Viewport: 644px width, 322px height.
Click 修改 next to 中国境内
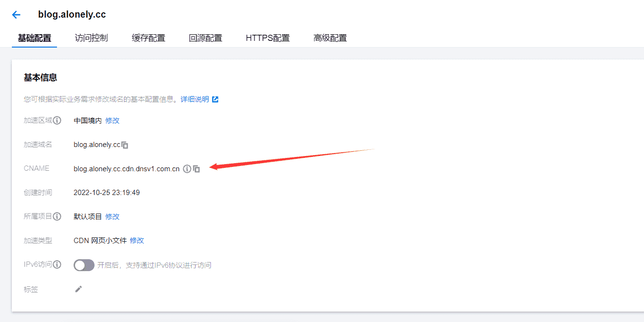[113, 121]
